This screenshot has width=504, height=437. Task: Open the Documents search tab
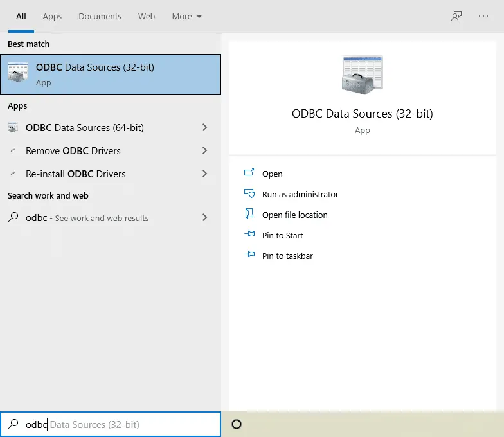[x=100, y=17]
